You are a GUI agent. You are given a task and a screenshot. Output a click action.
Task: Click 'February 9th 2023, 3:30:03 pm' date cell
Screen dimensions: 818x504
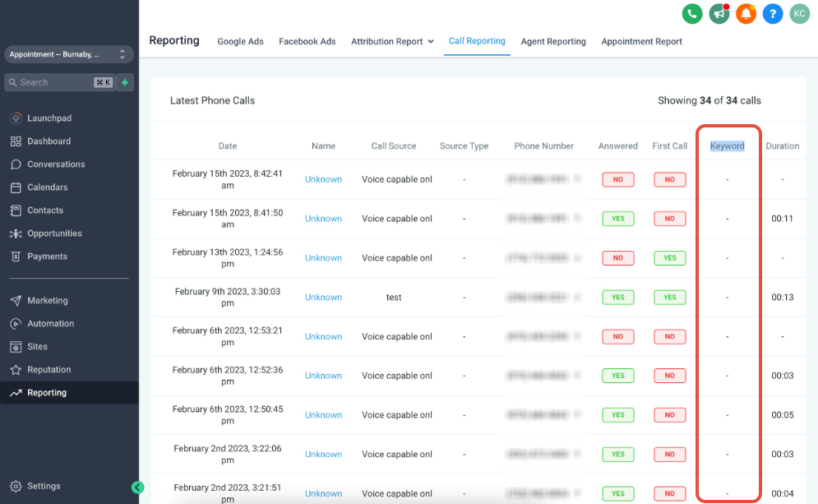[228, 297]
